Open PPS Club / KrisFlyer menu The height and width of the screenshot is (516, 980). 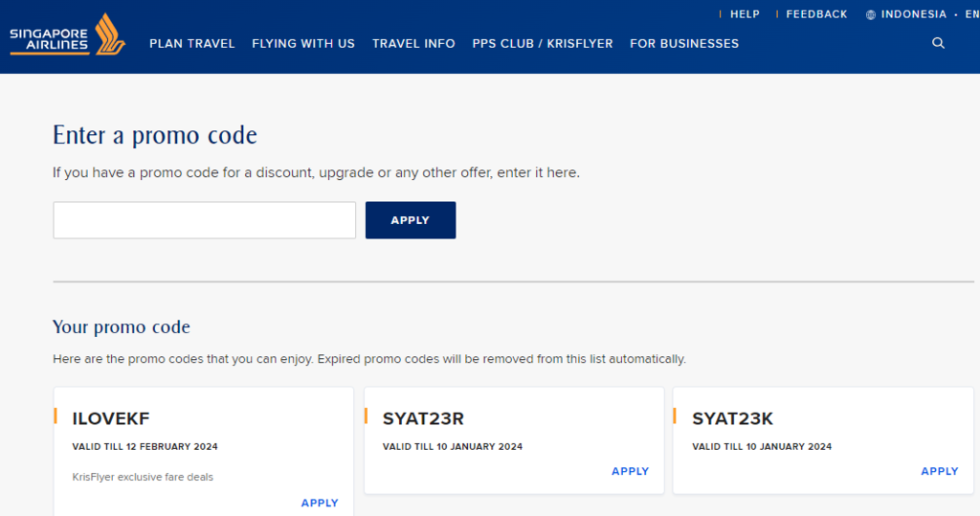pos(543,44)
